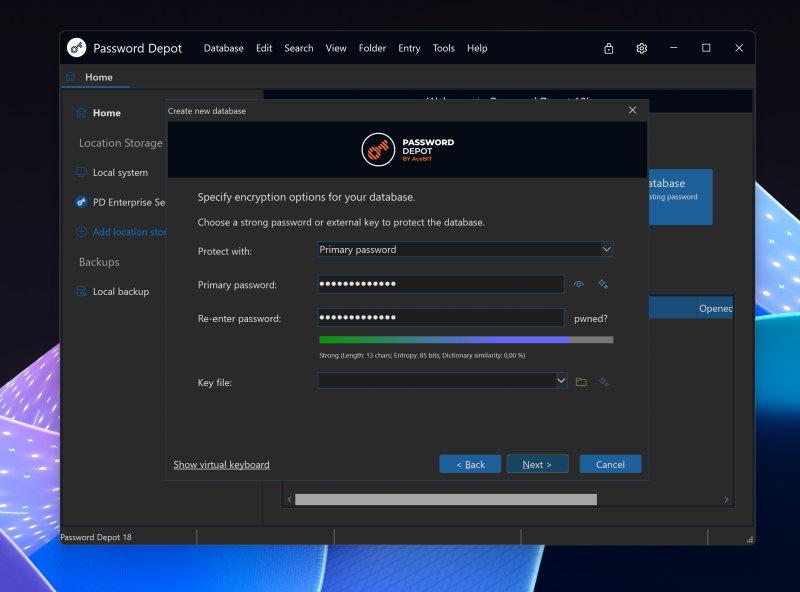Cancel the Create new database dialog
Image resolution: width=800 pixels, height=592 pixels.
tap(610, 464)
